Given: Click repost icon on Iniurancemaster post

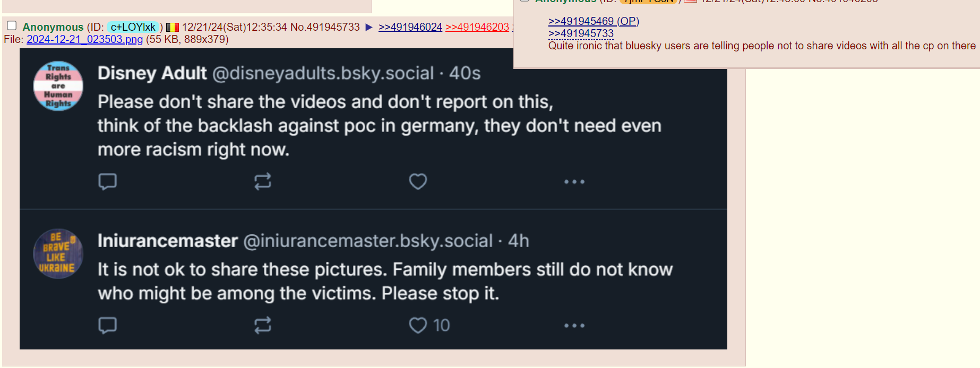Looking at the screenshot, I should coord(263,325).
